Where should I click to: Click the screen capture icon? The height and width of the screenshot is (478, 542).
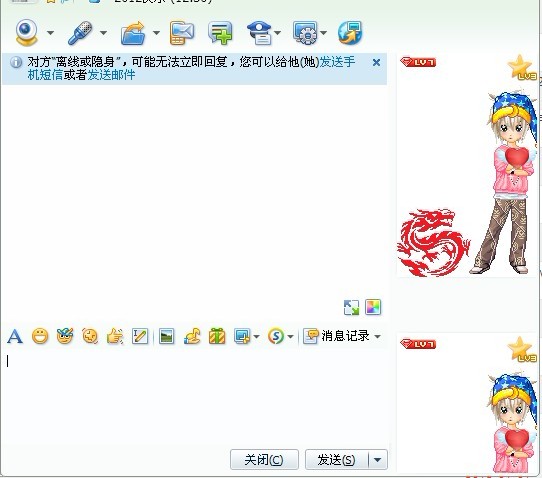click(242, 336)
